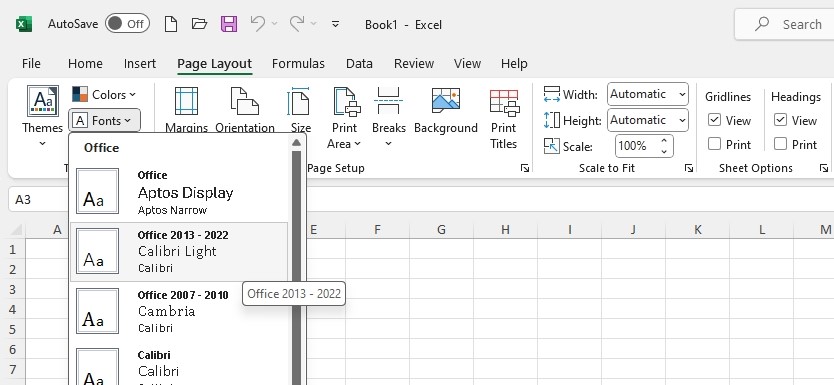Screen dimensions: 834x385
Task: Select column G header
Action: tap(441, 230)
